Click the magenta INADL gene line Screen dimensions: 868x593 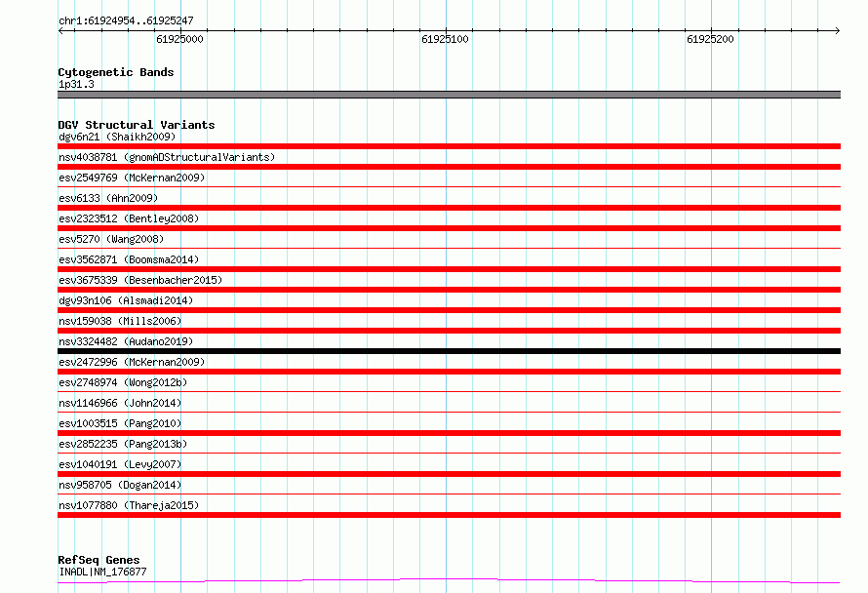[x=449, y=580]
